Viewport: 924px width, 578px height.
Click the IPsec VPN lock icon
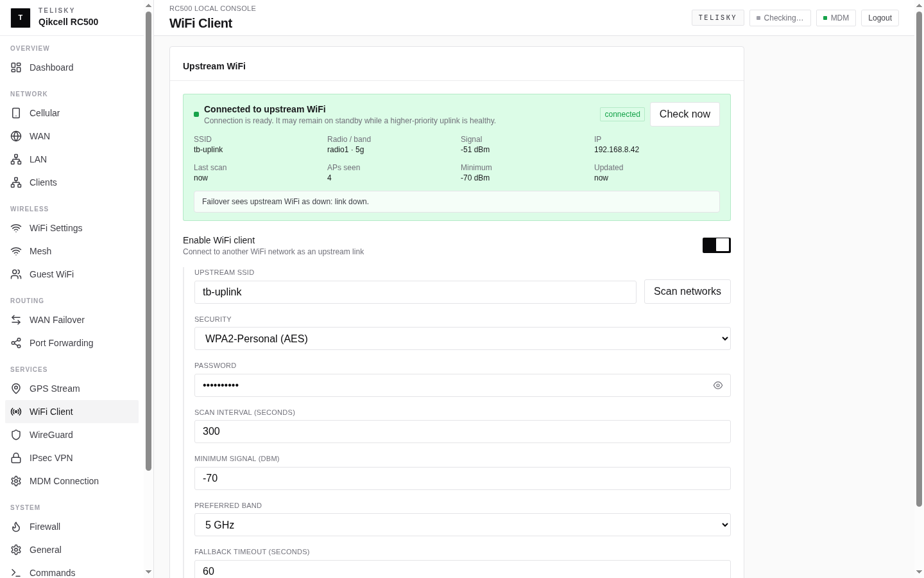coord(16,458)
